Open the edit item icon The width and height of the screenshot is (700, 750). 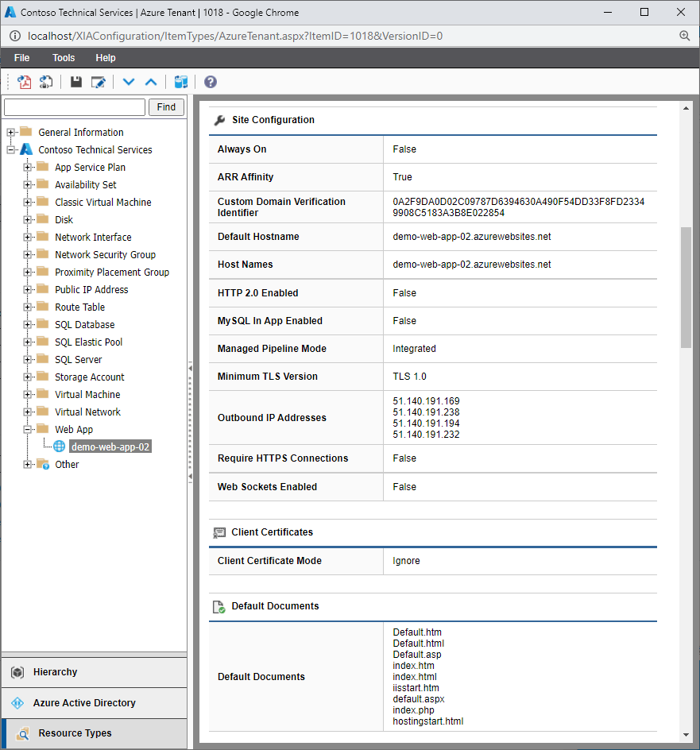(x=98, y=82)
